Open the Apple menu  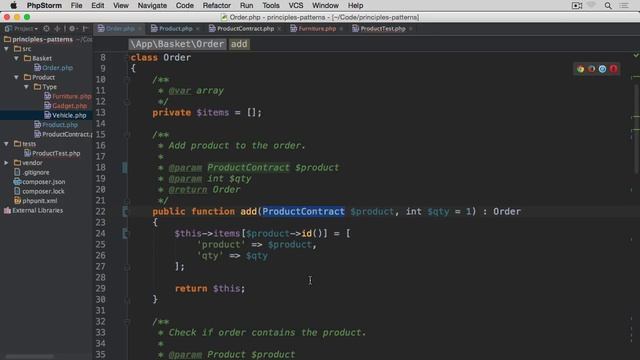coord(13,6)
